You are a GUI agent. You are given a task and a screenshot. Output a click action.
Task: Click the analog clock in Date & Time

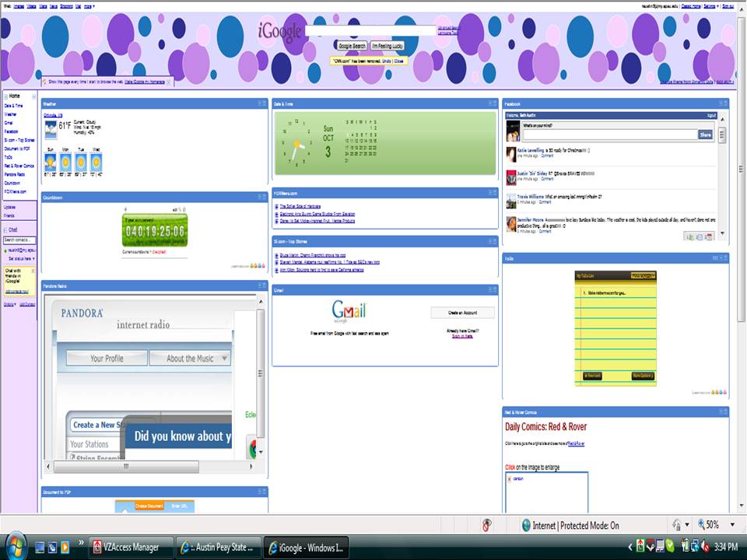[x=296, y=143]
